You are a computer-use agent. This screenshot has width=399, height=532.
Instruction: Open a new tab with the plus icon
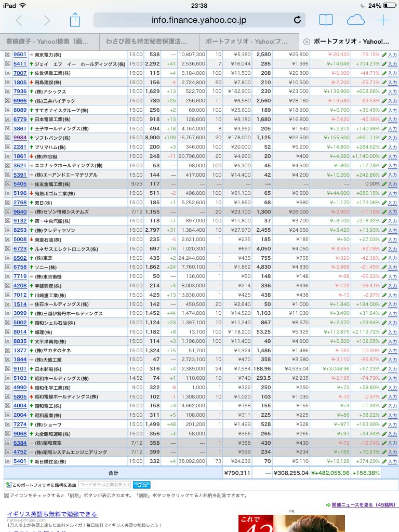[x=383, y=20]
